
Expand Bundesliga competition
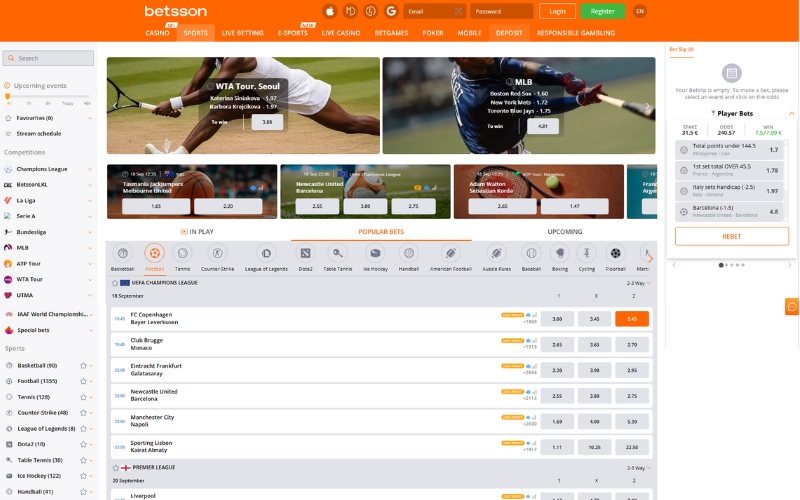coord(90,232)
